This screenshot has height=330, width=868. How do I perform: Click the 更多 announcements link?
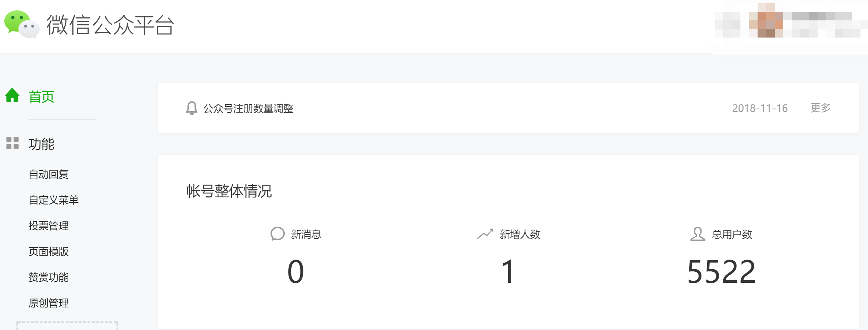(820, 108)
